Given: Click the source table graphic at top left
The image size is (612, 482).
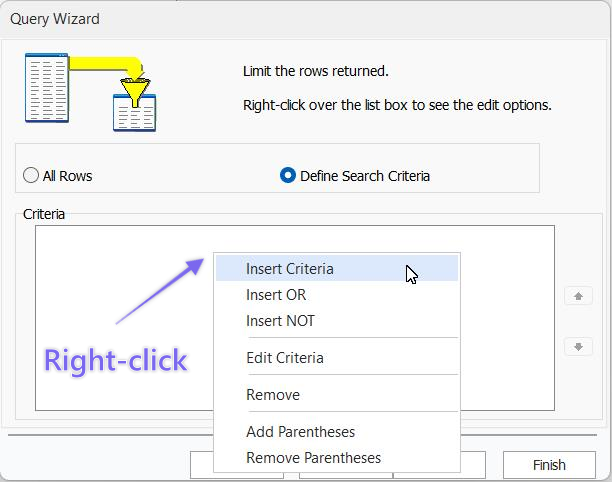Looking at the screenshot, I should tap(47, 89).
